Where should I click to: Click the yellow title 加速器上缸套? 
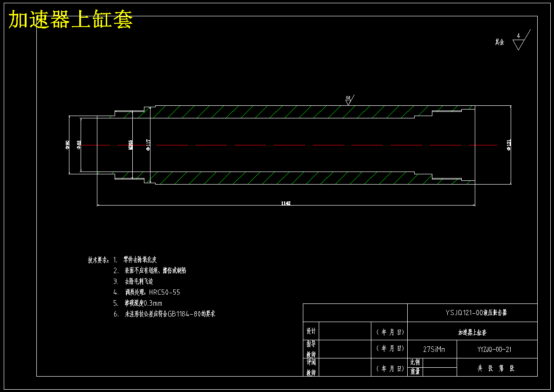pyautogui.click(x=70, y=19)
